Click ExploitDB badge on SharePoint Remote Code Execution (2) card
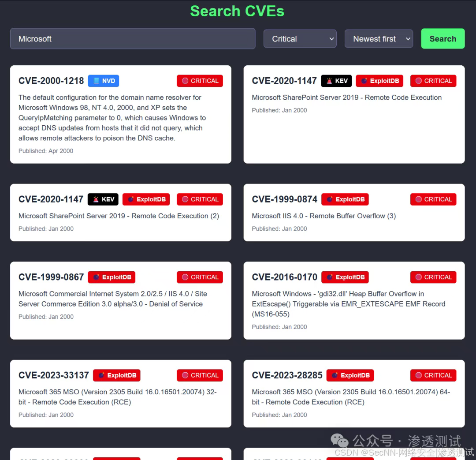 (146, 199)
